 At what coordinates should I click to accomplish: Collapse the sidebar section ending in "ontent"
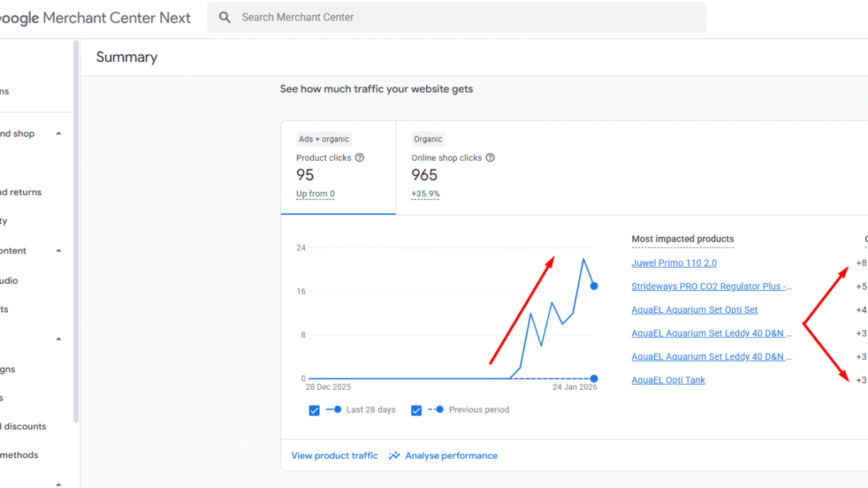pos(58,250)
